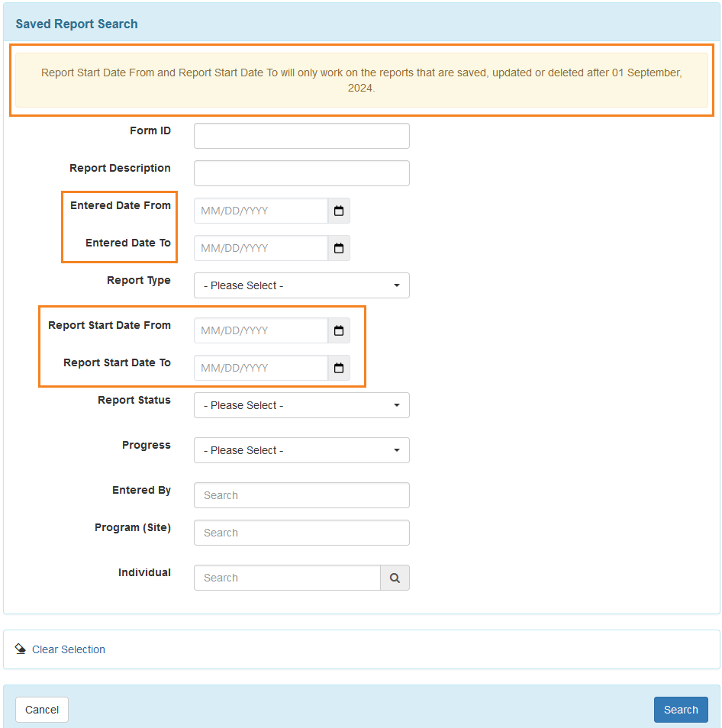Click the Program (Site) label

coord(133,527)
